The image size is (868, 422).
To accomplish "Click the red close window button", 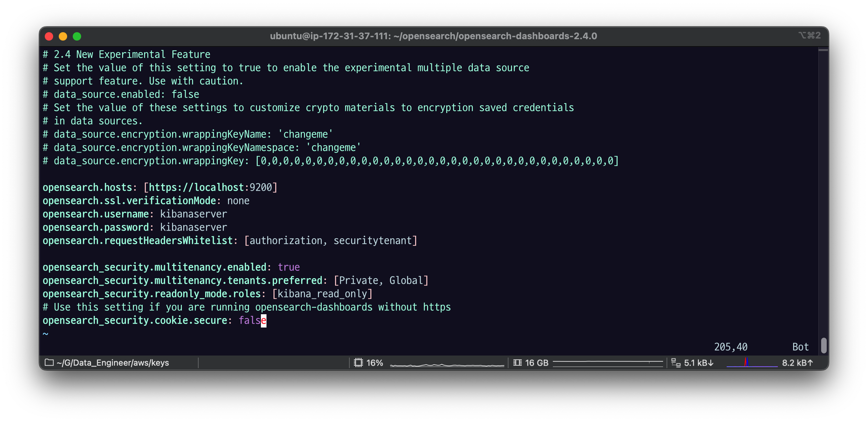I will pyautogui.click(x=49, y=36).
